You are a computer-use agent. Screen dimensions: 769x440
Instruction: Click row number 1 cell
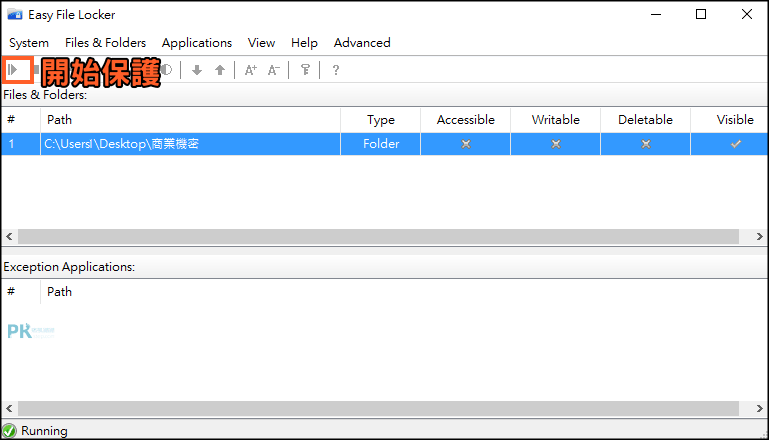point(21,144)
